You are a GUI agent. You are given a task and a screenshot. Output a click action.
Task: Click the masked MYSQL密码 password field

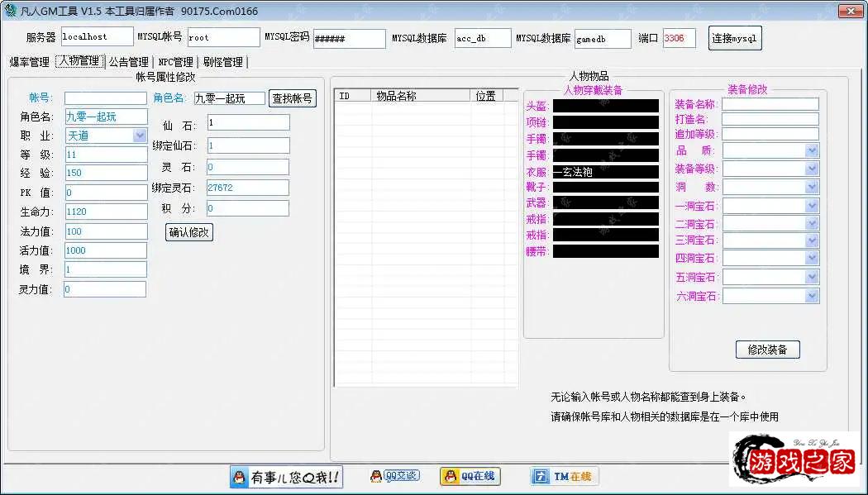[349, 37]
